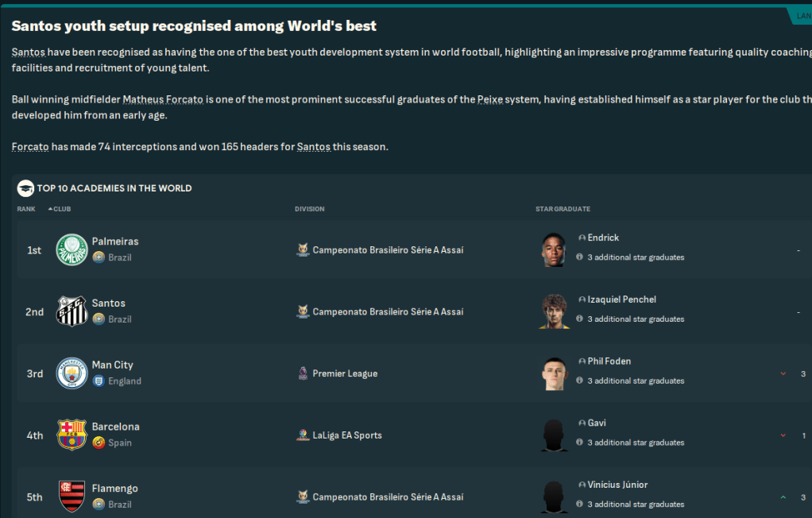Click the Premier League logo icon
The width and height of the screenshot is (812, 518).
click(303, 373)
